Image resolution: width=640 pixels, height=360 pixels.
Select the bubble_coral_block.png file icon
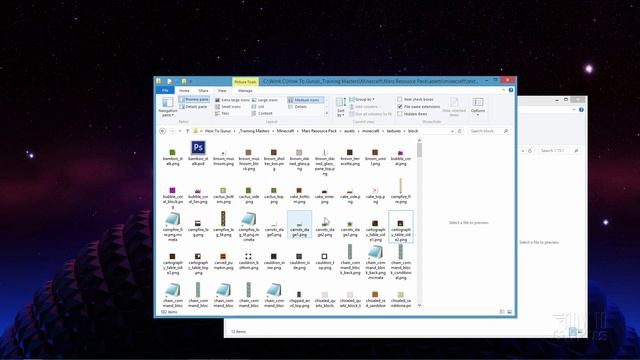click(x=173, y=190)
